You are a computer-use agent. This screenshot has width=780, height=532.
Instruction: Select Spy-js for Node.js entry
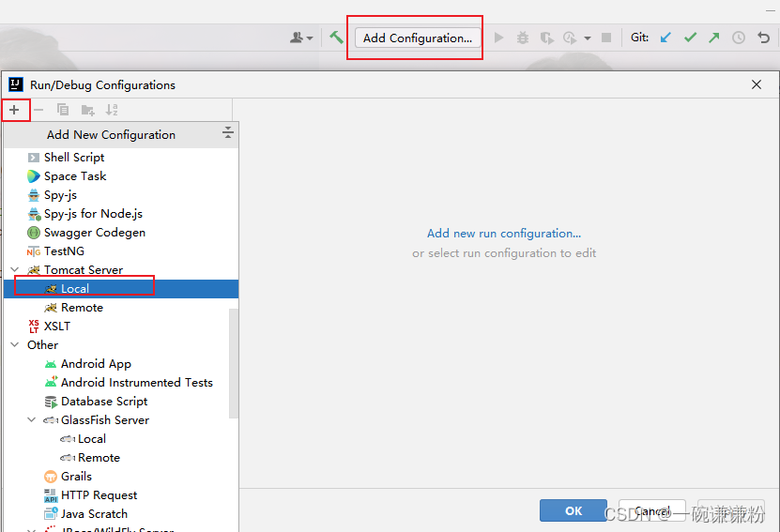point(121,214)
